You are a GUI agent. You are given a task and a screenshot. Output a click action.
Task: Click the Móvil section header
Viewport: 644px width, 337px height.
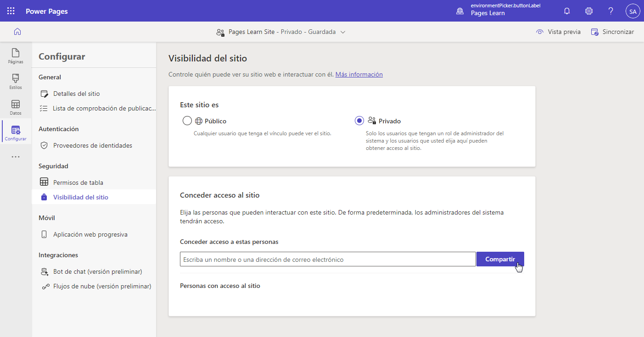[47, 218]
